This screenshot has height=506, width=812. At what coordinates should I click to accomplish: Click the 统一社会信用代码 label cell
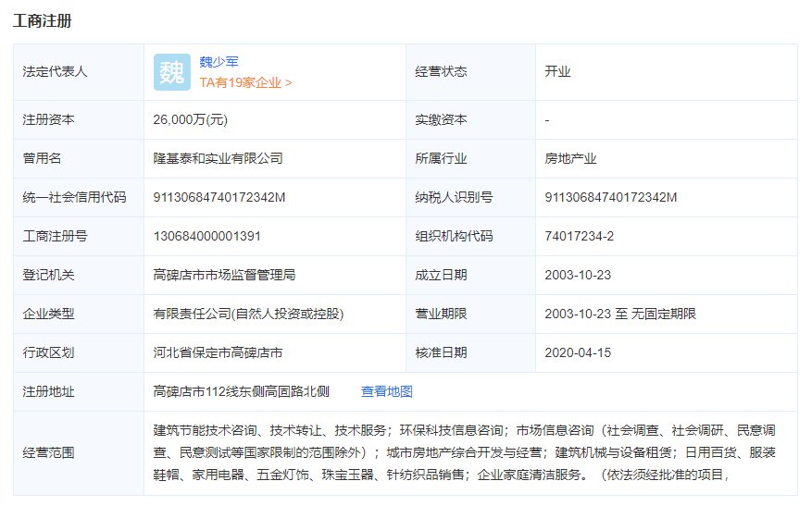tap(79, 197)
